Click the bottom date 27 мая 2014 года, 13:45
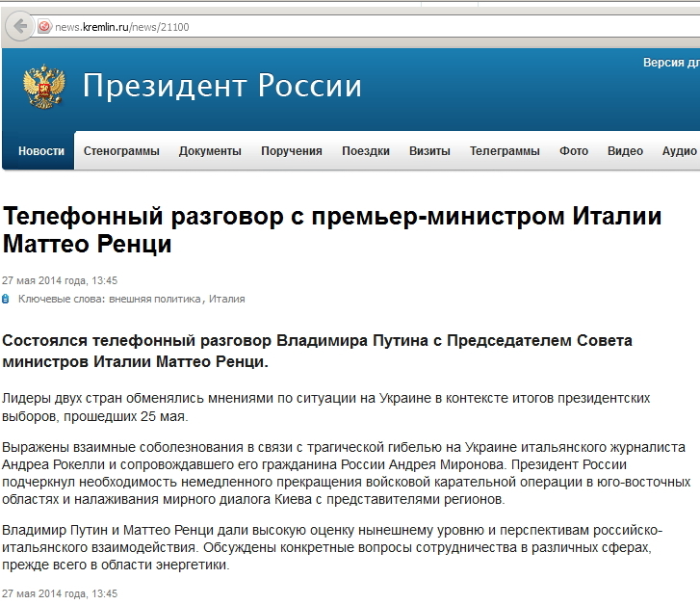 point(60,593)
